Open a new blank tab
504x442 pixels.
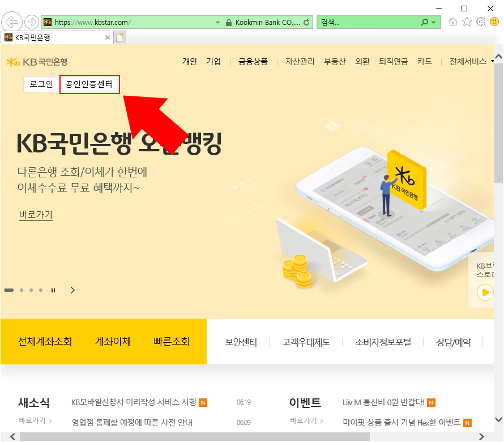(x=120, y=37)
